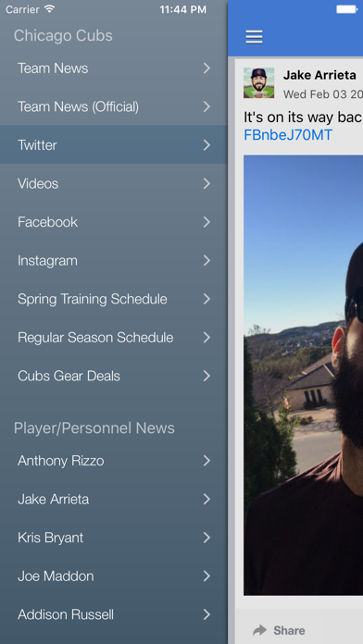Open Spring Training Schedule
The image size is (363, 644).
(114, 299)
